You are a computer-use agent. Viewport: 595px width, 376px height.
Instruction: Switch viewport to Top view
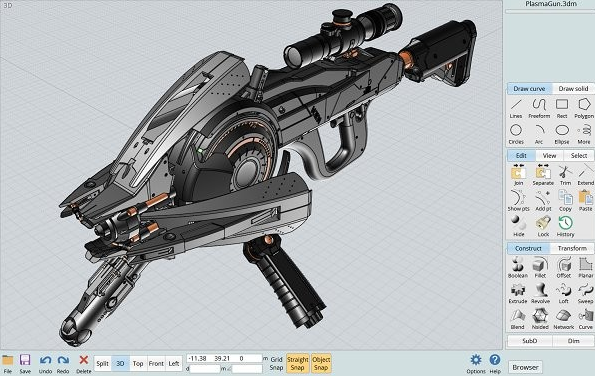[x=138, y=363]
